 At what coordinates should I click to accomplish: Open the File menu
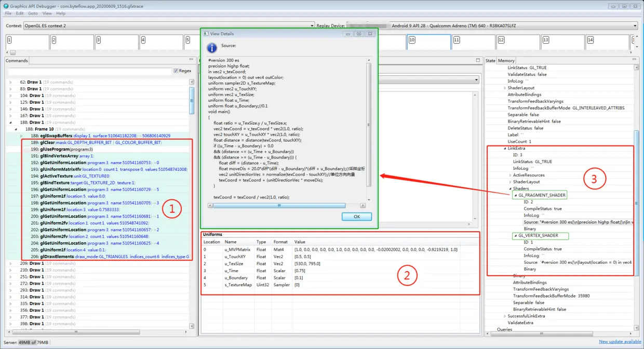click(8, 13)
